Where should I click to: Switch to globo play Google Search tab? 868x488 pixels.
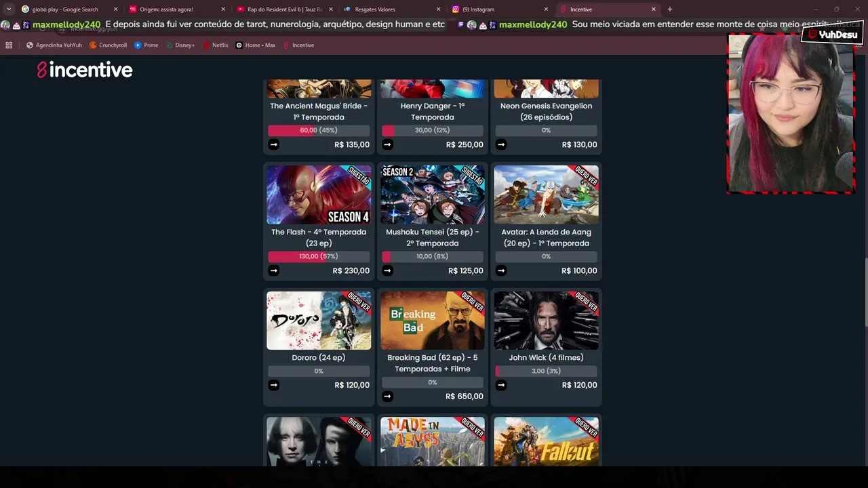coord(68,9)
